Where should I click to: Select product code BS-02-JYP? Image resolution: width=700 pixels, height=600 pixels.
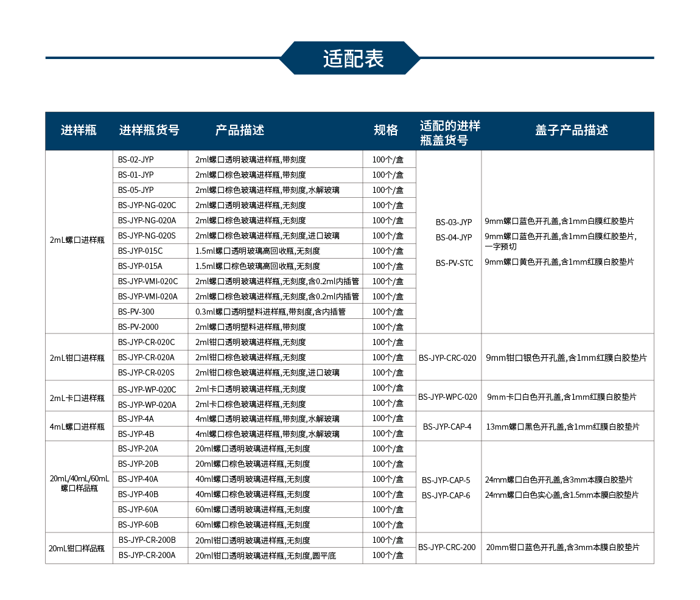point(136,159)
